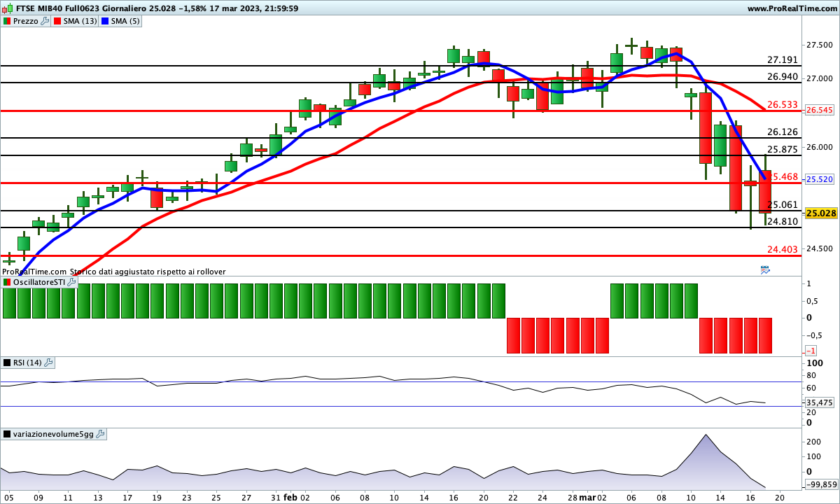Click the 25.875 level label
Viewport: 840px width, 504px height.
click(x=783, y=149)
